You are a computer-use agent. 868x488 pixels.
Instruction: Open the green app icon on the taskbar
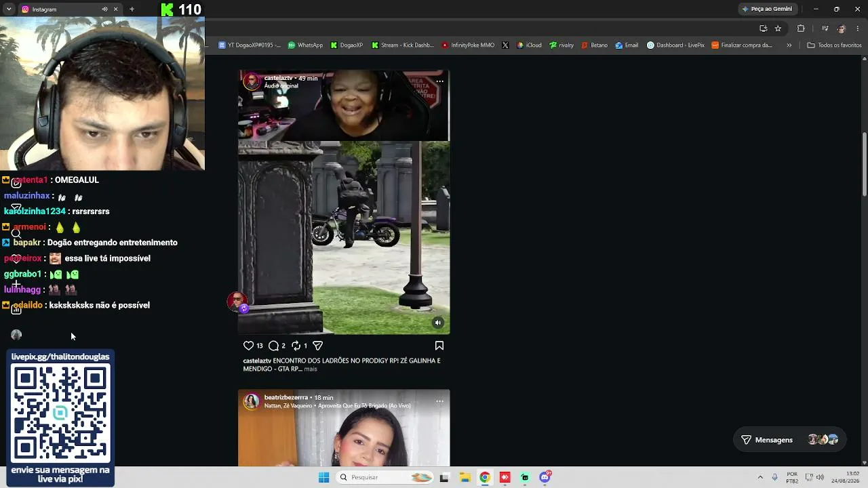pos(525,477)
